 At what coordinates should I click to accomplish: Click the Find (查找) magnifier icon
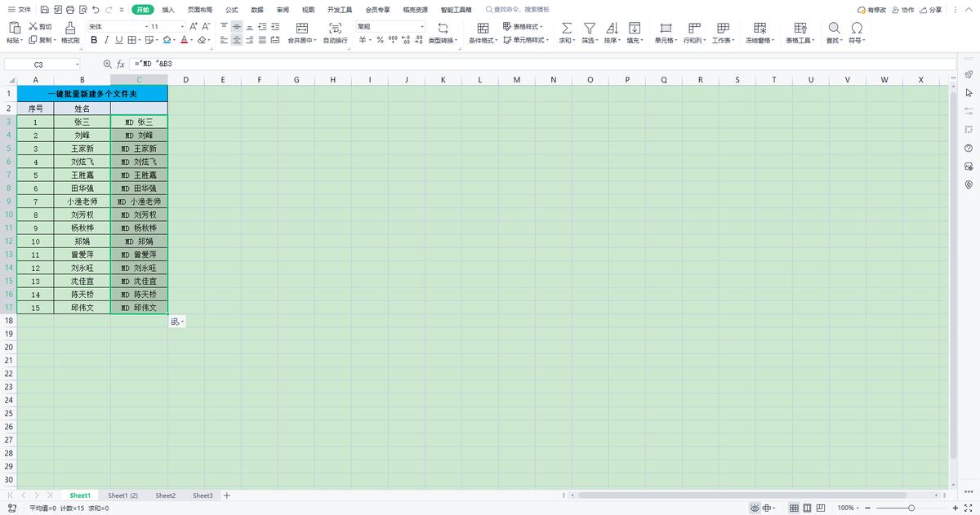pos(834,28)
